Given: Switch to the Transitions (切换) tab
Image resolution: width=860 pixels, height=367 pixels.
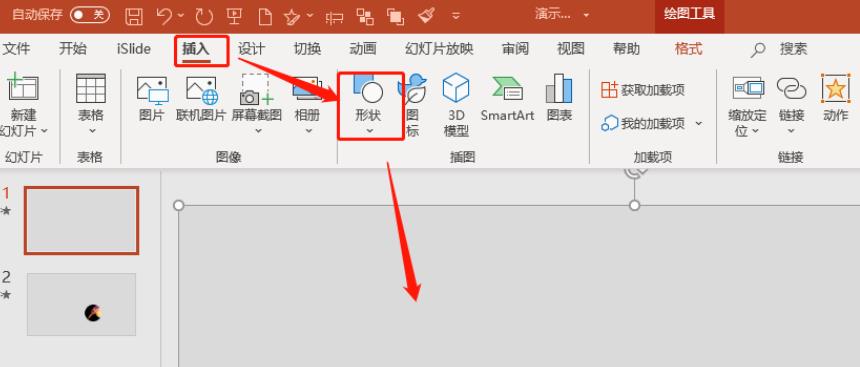Looking at the screenshot, I should 307,49.
